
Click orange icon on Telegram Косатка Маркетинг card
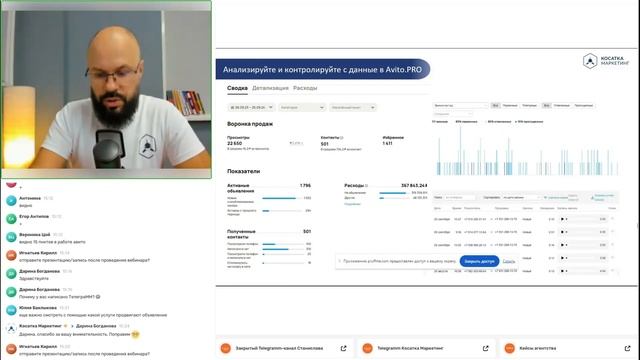[x=367, y=348]
